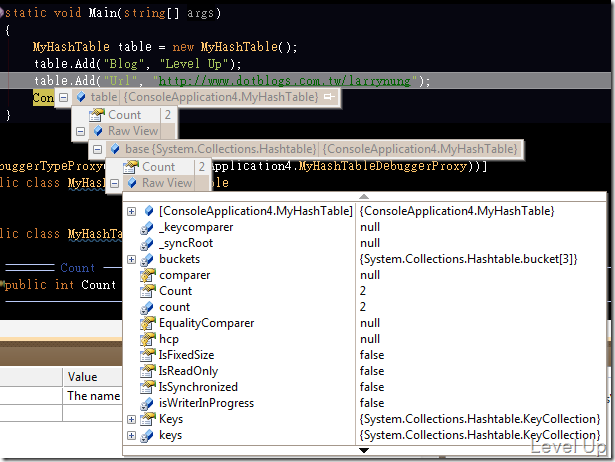Screen dimensions: 615x462
Task: Expand the lowercase keys field row
Action: tap(131, 435)
